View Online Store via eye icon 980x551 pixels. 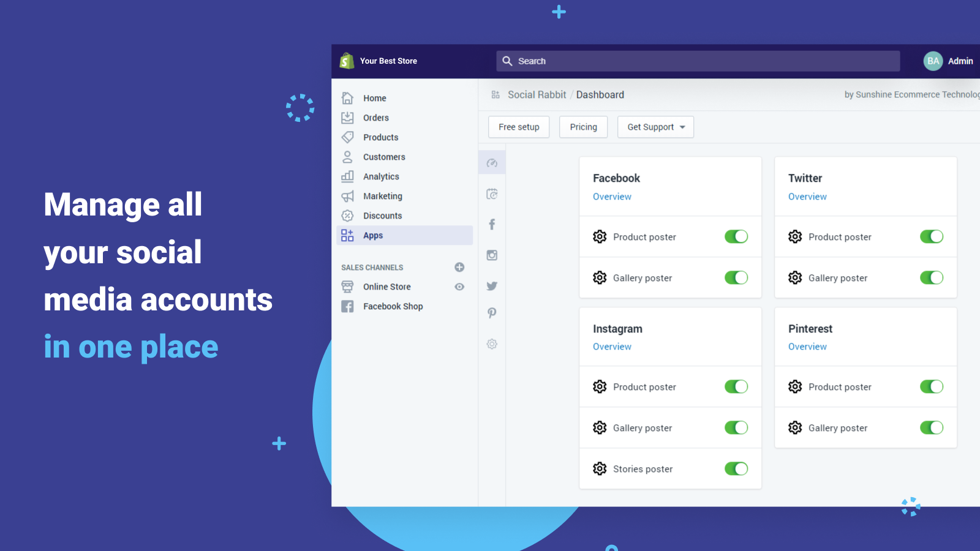pos(459,287)
